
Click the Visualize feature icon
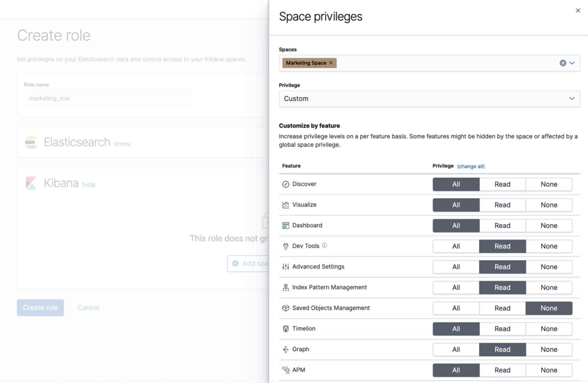286,205
